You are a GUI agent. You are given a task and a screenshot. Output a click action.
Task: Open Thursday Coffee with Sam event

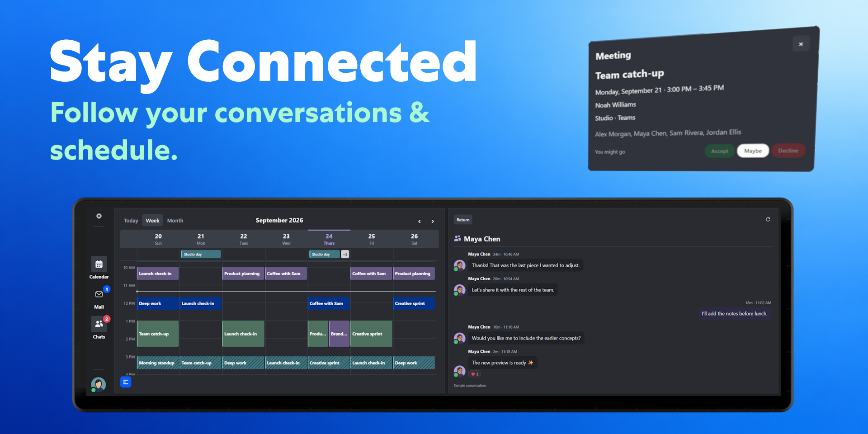(329, 303)
